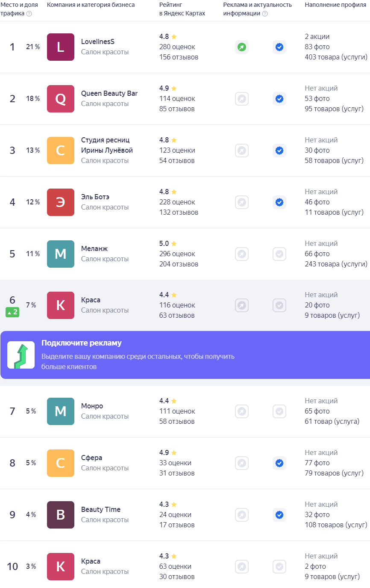Open the Эль Ботэ 'Э' logo thumbnail
The width and height of the screenshot is (370, 588).
[x=61, y=202]
